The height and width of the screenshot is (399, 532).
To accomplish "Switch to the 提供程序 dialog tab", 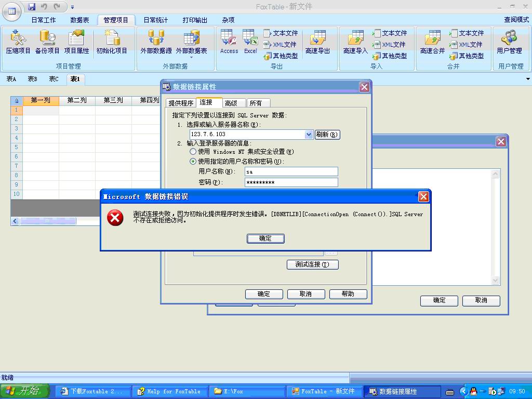I will (181, 103).
